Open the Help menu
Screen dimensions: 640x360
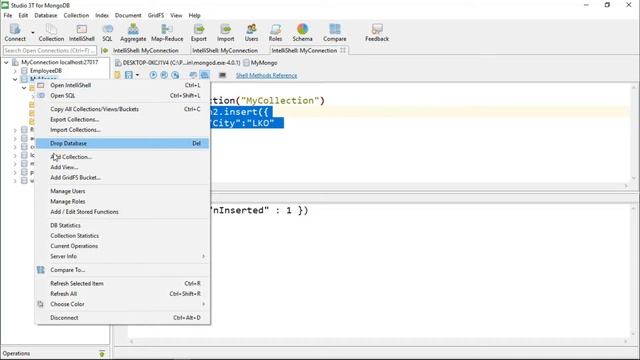(194, 16)
